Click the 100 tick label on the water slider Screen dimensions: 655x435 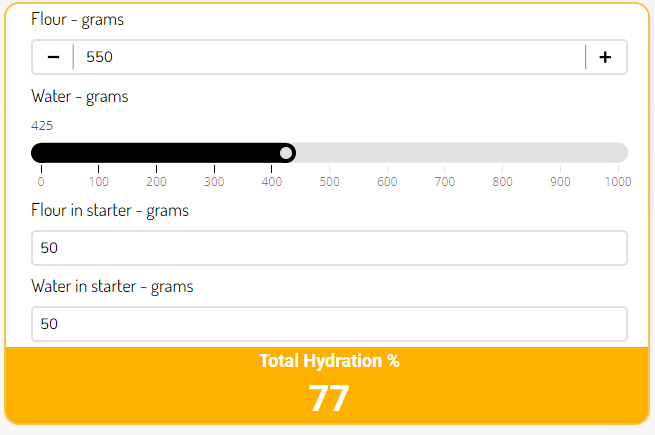tap(98, 182)
